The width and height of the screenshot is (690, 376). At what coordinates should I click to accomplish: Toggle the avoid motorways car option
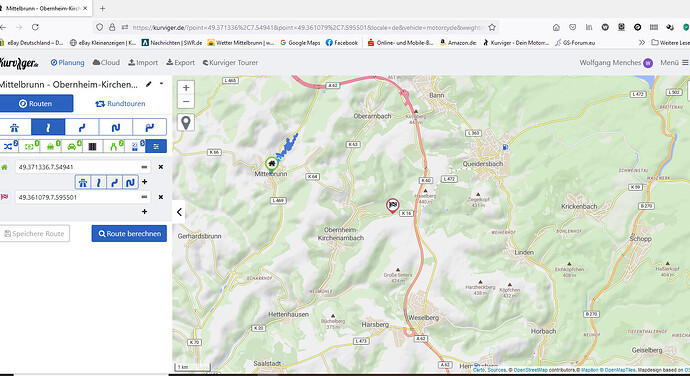pyautogui.click(x=72, y=146)
